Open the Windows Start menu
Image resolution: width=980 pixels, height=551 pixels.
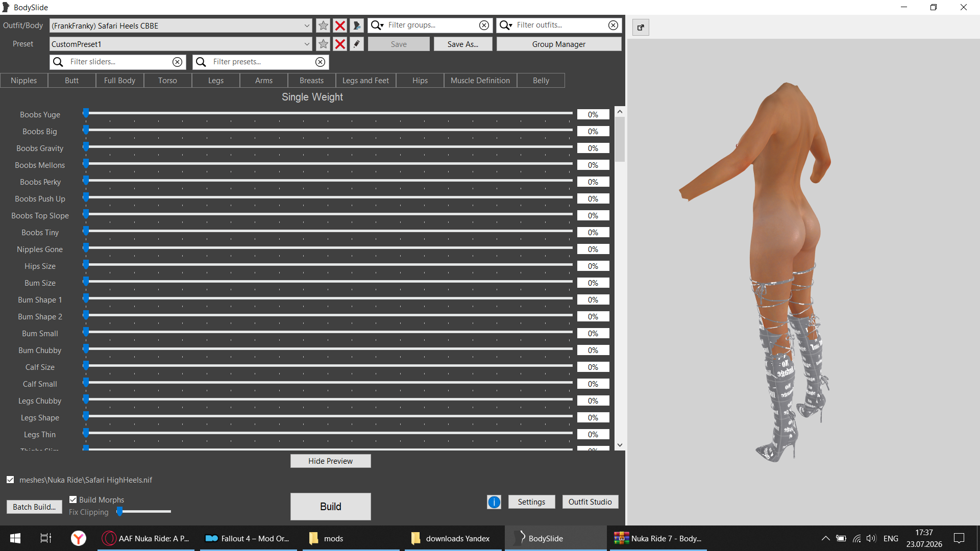pos(15,538)
